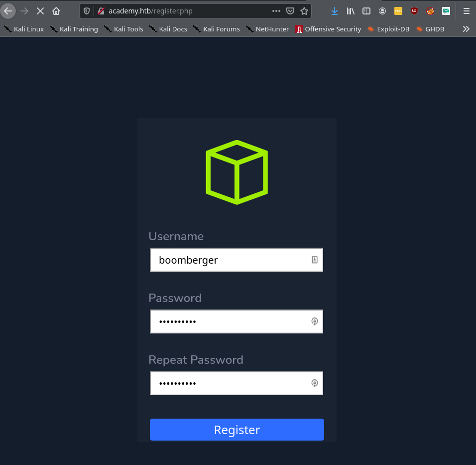Open the green envelope extension icon
Screen dimensions: 476x465
tap(446, 10)
